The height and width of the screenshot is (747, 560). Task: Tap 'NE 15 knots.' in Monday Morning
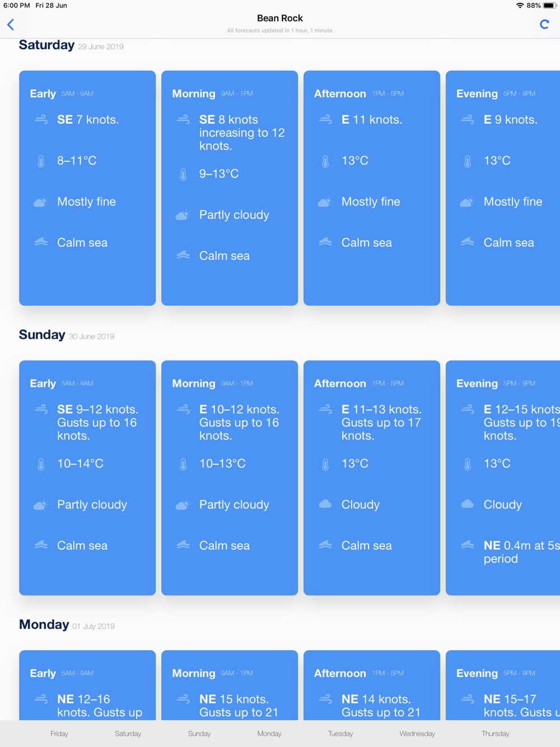tap(234, 699)
